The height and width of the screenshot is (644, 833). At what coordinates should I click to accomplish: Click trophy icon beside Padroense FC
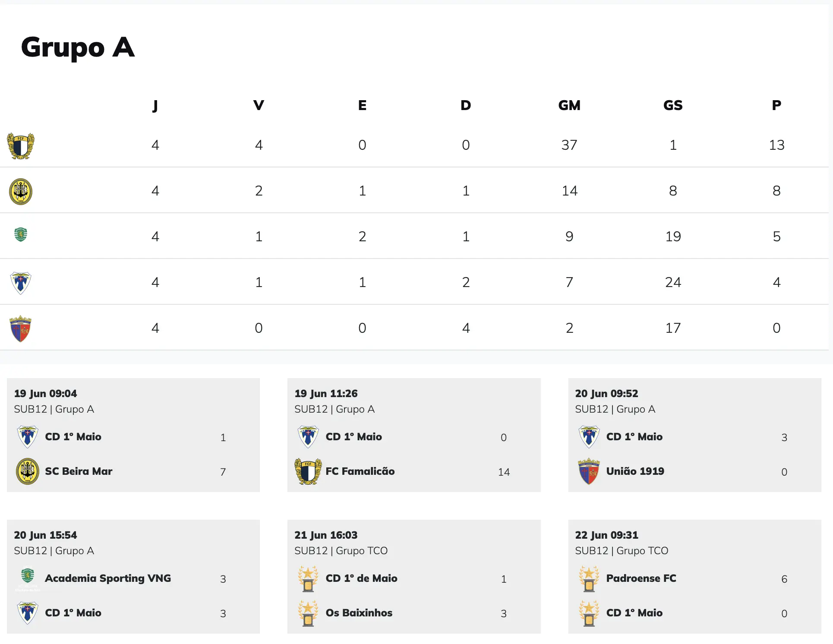click(x=589, y=578)
